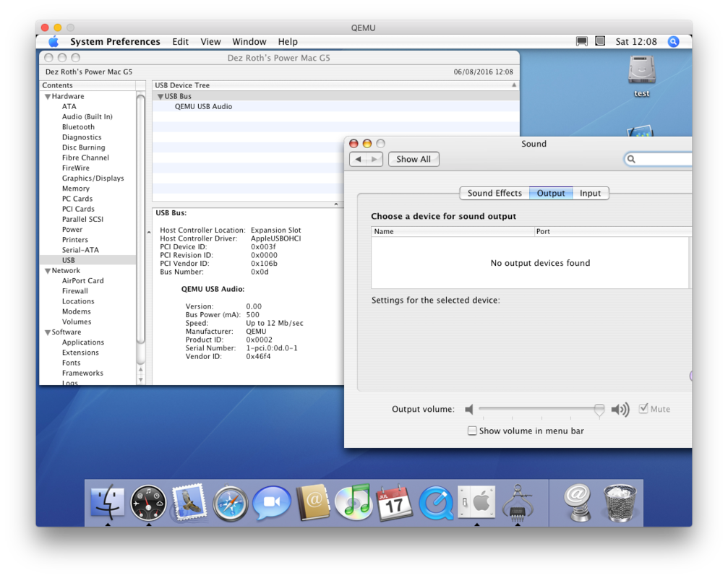
Task: Open iCal calendar icon in Dock
Action: (394, 503)
